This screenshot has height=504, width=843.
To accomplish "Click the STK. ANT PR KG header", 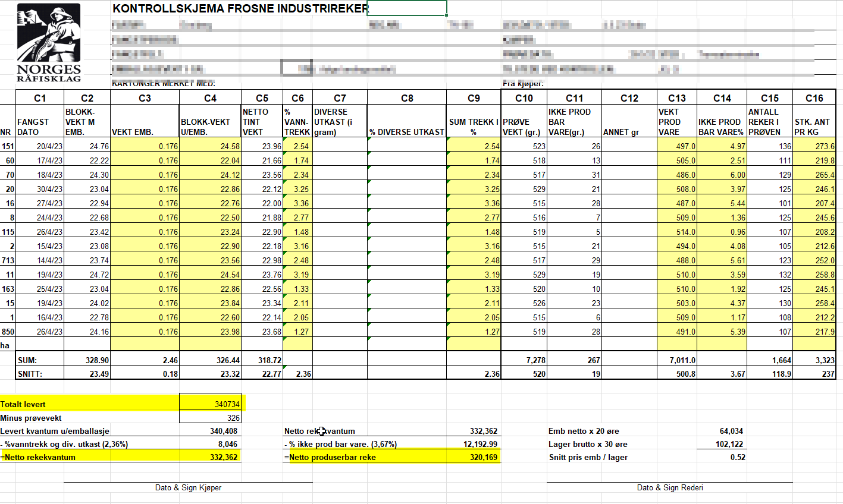I will [x=814, y=127].
